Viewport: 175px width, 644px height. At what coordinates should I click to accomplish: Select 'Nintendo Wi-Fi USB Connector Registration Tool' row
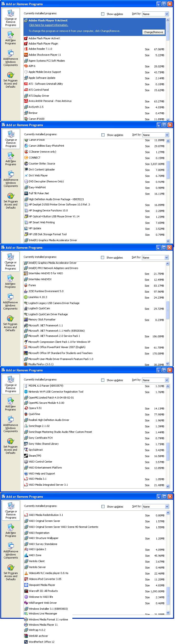[95, 392]
